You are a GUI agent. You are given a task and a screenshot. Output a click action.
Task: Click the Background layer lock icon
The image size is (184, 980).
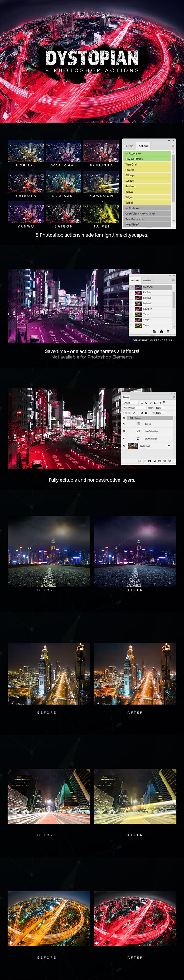click(169, 446)
